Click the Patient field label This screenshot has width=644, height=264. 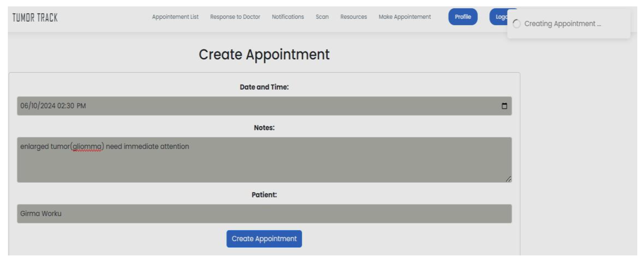coord(264,195)
